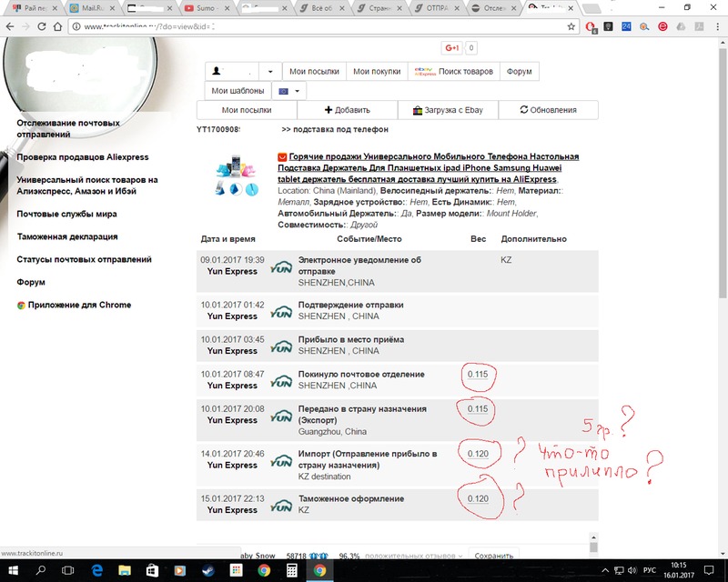Expand the user account dropdown arrow
The height and width of the screenshot is (582, 728).
pos(270,71)
